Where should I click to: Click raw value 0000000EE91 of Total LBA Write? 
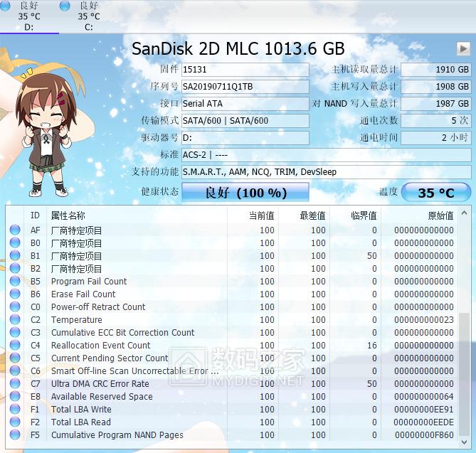(424, 410)
